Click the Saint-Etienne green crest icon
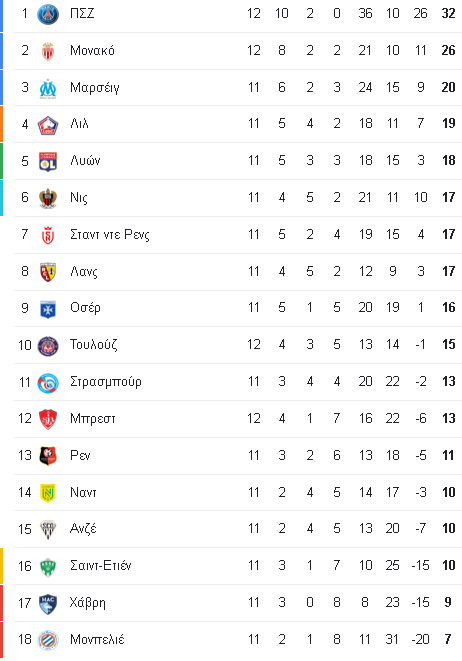This screenshot has height=661, width=462. 48,567
